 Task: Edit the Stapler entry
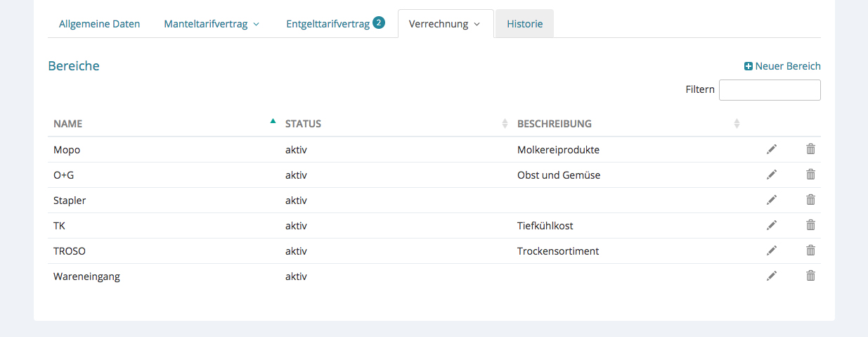772,200
